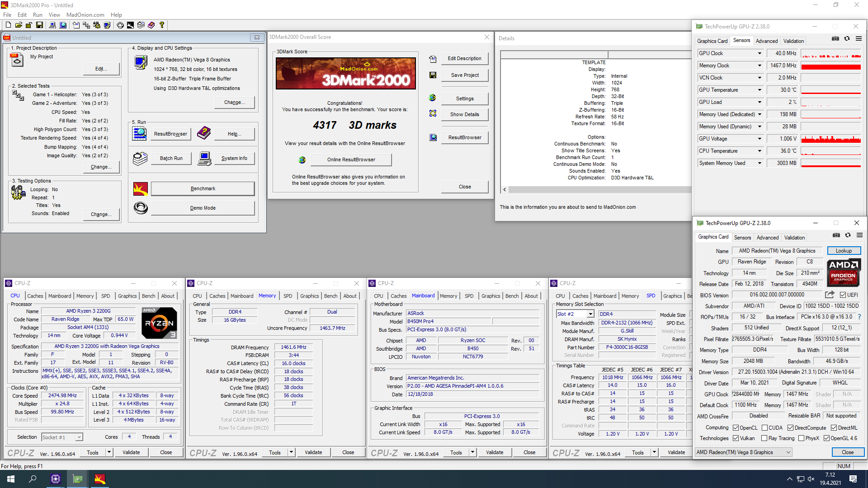
Task: Toggle the Vulkan checkbox
Action: point(736,438)
